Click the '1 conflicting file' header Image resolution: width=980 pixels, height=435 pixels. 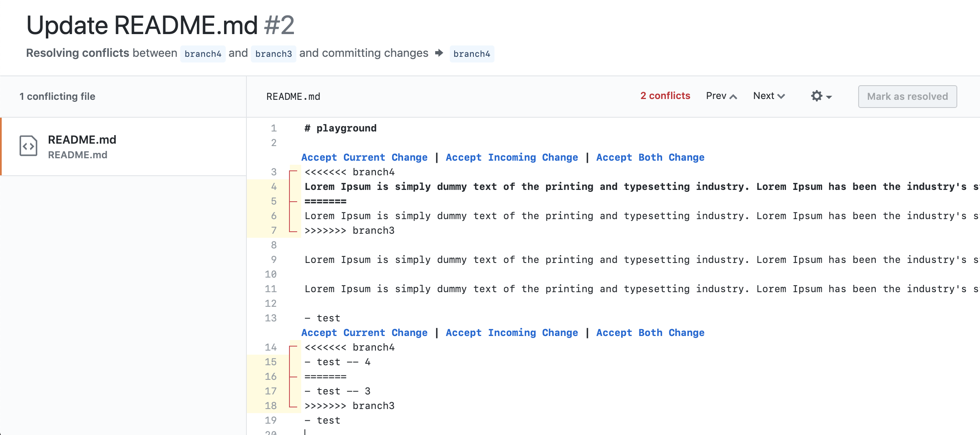(x=57, y=97)
